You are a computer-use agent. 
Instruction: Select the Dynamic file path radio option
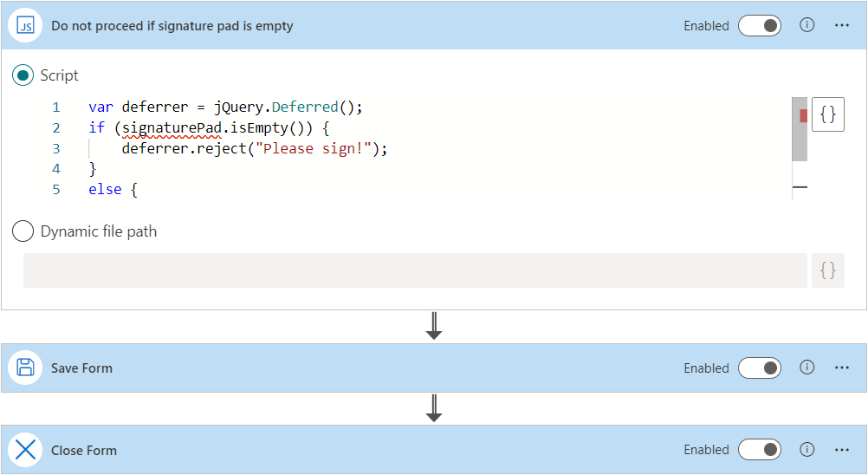coord(23,231)
